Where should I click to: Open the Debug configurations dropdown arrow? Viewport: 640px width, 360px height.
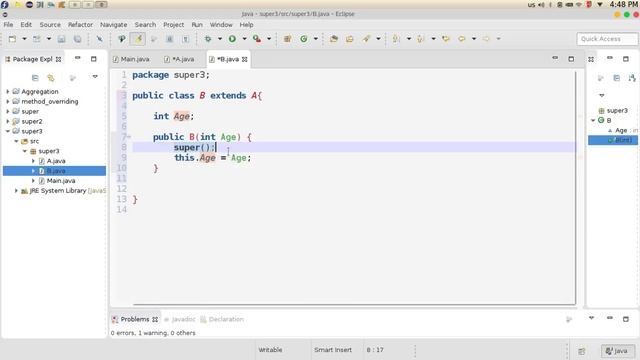tap(220, 39)
